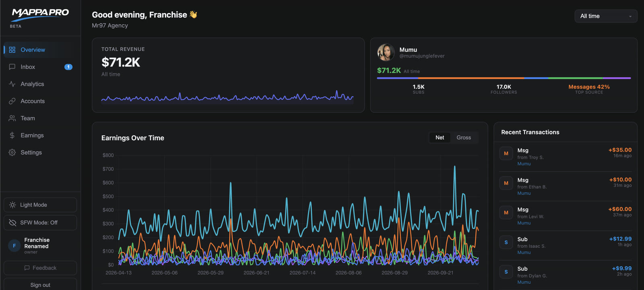The height and width of the screenshot is (290, 644).
Task: Click the Mumu link under Troy S.
Action: tap(524, 164)
